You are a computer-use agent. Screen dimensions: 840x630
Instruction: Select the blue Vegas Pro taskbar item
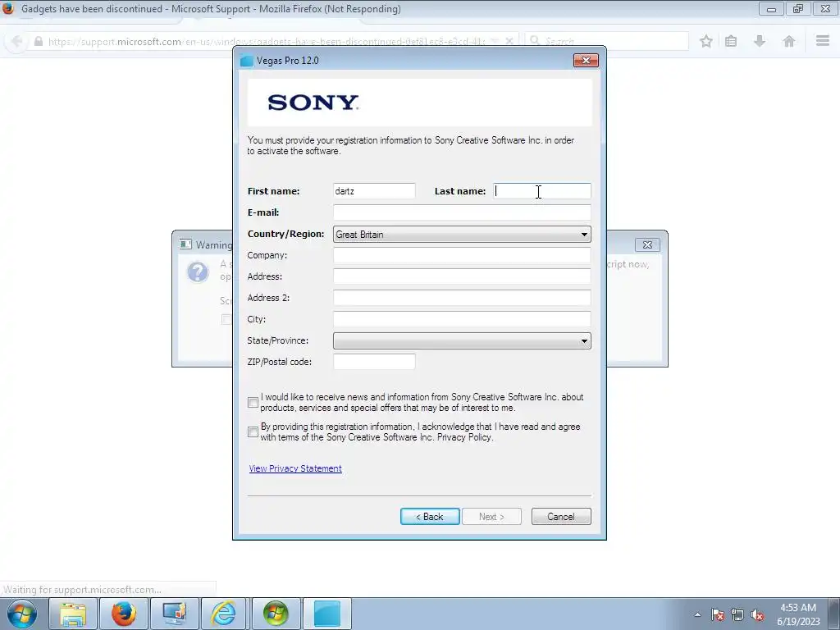tap(326, 614)
